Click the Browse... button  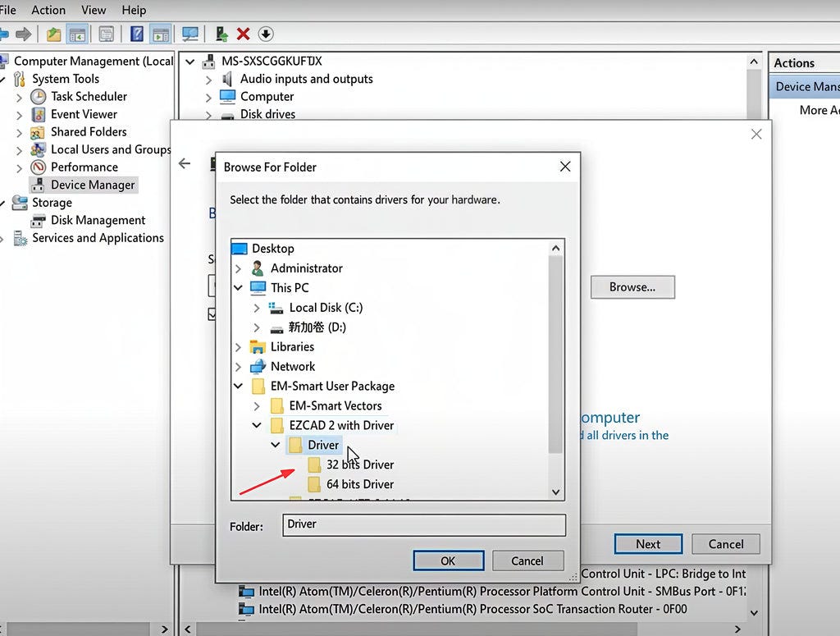pos(632,287)
